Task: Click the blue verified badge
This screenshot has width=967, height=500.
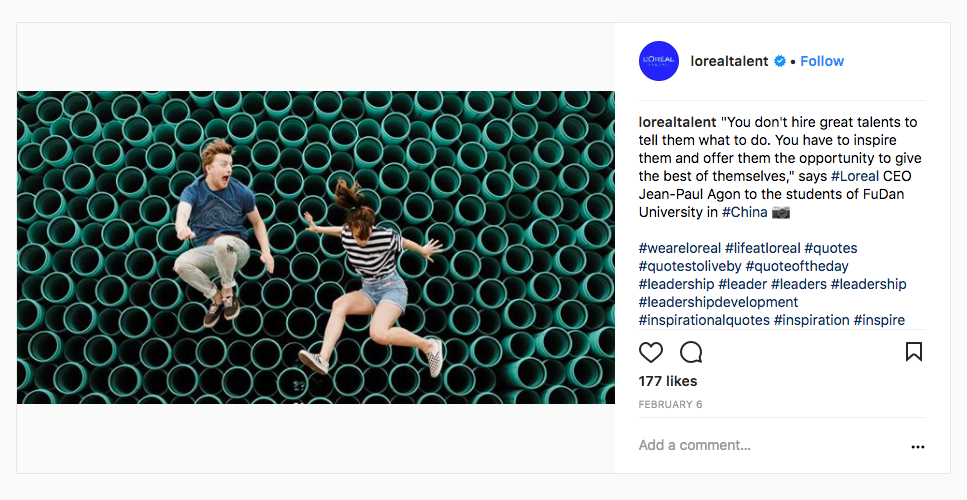Action: (780, 61)
